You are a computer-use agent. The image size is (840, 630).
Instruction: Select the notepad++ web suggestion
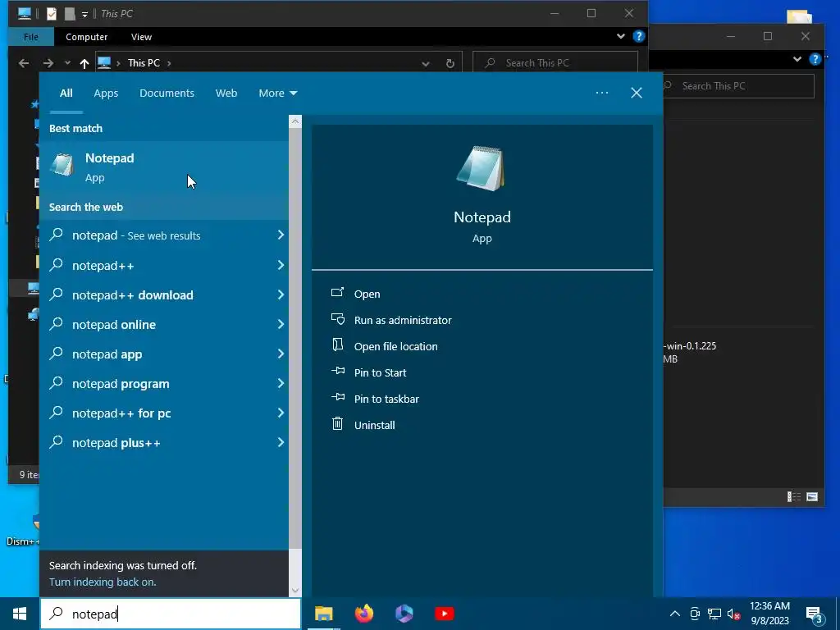pos(164,266)
